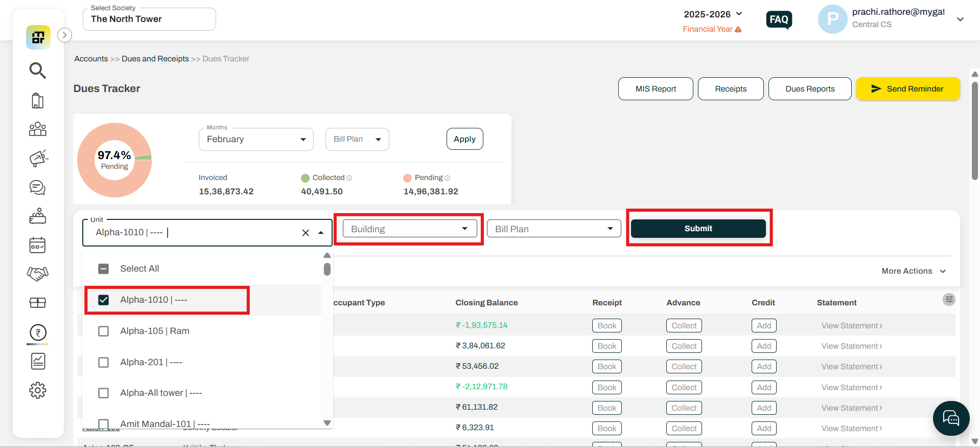The height and width of the screenshot is (447, 980).
Task: Click the Collected info icon
Action: coord(349,178)
